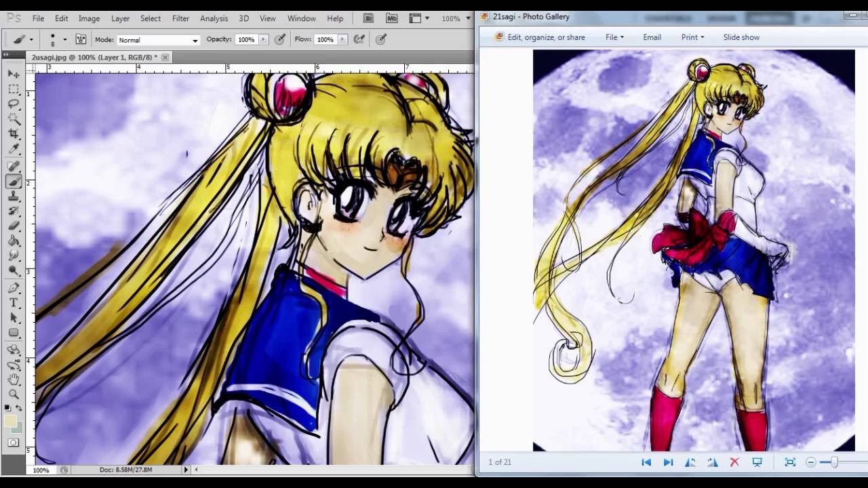868x488 pixels.
Task: Select the Rectangle shape tool
Action: (14, 333)
